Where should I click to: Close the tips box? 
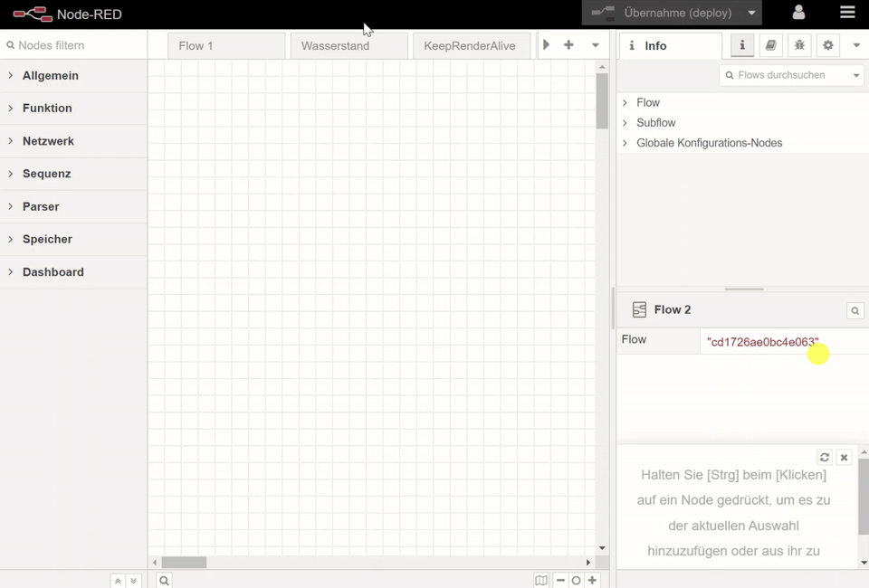click(x=844, y=458)
